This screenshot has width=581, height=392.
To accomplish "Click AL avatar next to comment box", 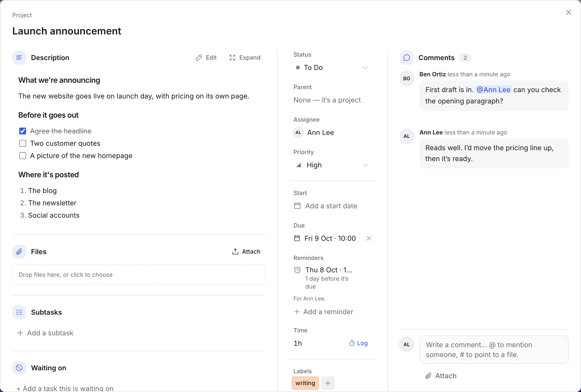I will [x=406, y=344].
